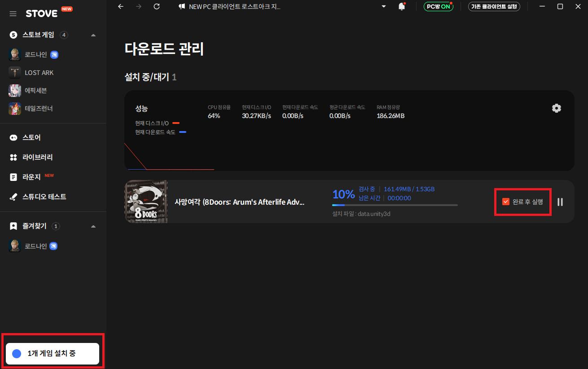Click the 30.27KB/s disk I/O value
588x369 pixels.
pos(256,116)
